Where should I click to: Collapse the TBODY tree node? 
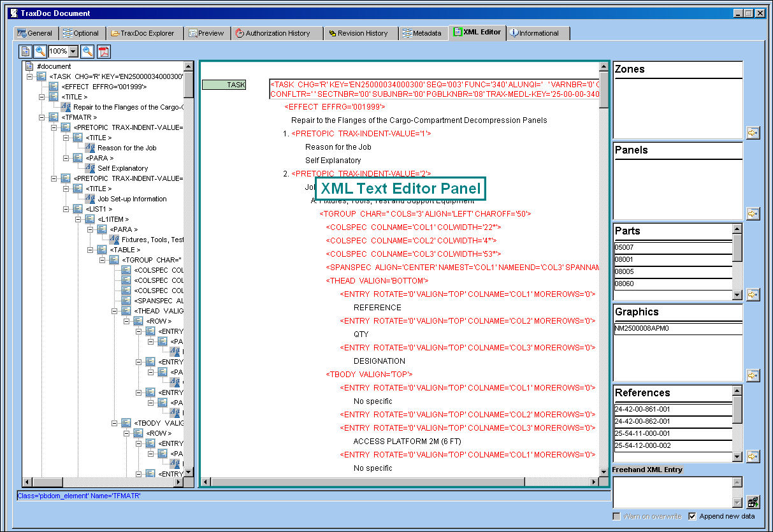coord(114,423)
